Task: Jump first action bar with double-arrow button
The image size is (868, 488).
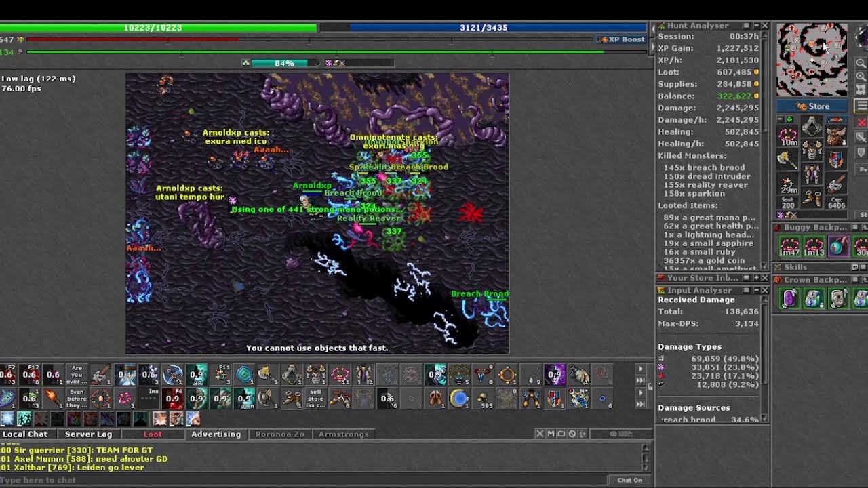Action: 640,380
